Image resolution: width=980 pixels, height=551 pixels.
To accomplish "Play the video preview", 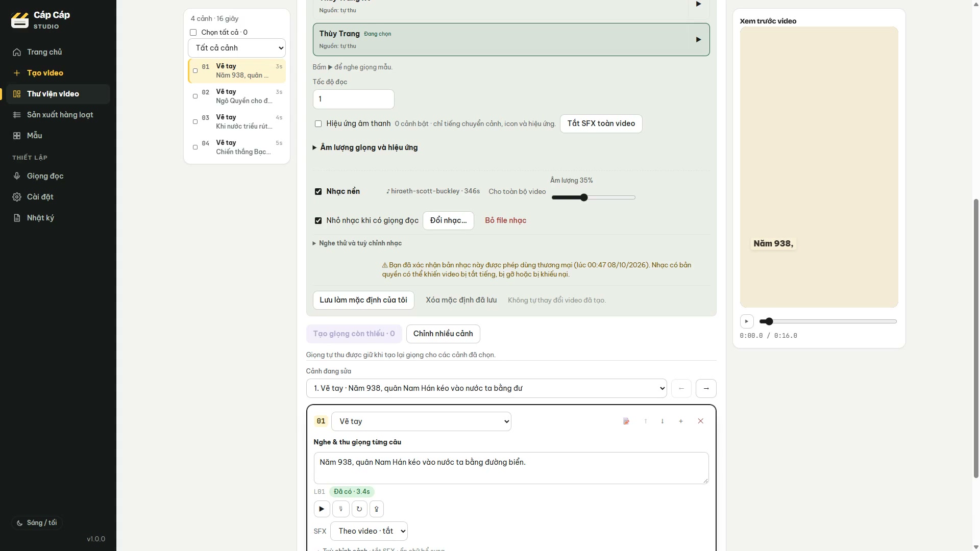I will tap(746, 321).
